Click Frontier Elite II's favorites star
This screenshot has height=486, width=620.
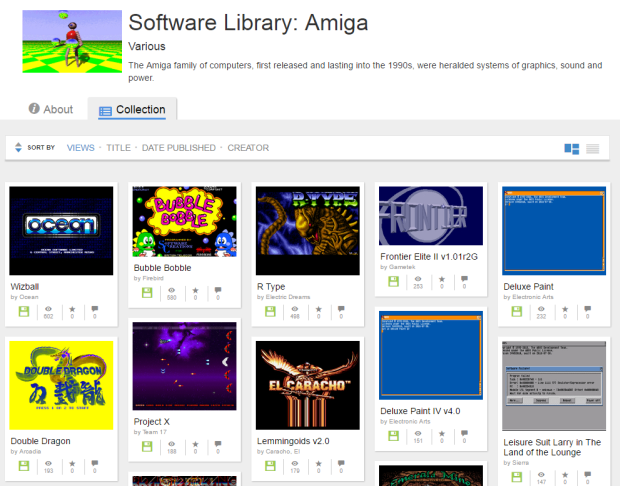click(442, 279)
